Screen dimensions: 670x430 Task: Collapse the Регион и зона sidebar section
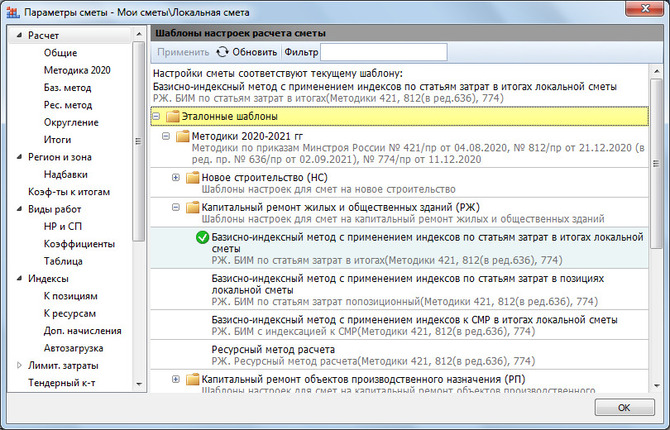(x=19, y=157)
